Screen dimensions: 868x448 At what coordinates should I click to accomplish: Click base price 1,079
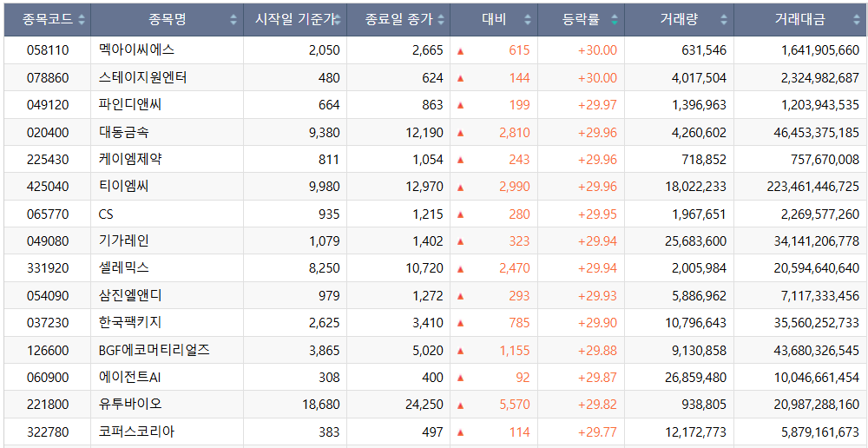(325, 241)
